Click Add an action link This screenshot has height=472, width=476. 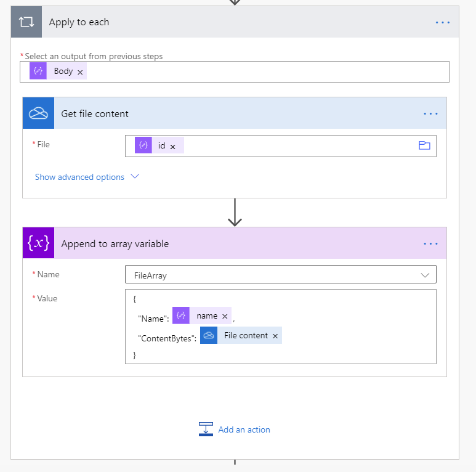pos(244,429)
